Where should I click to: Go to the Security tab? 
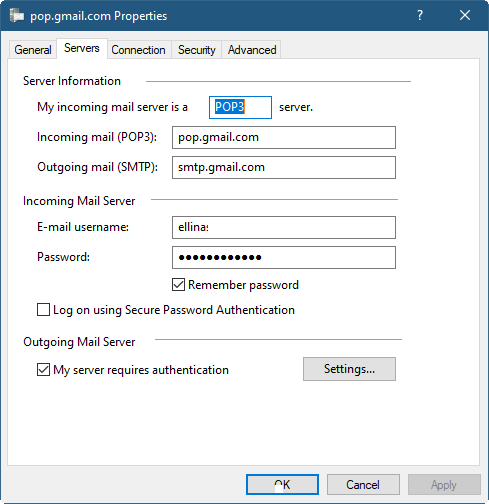[196, 50]
